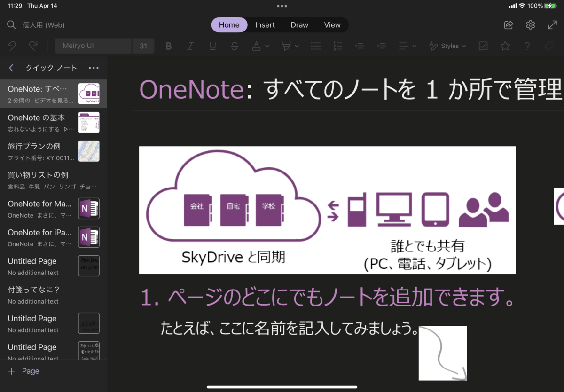The width and height of the screenshot is (564, 392).
Task: Add the question mark tag
Action: click(x=527, y=46)
